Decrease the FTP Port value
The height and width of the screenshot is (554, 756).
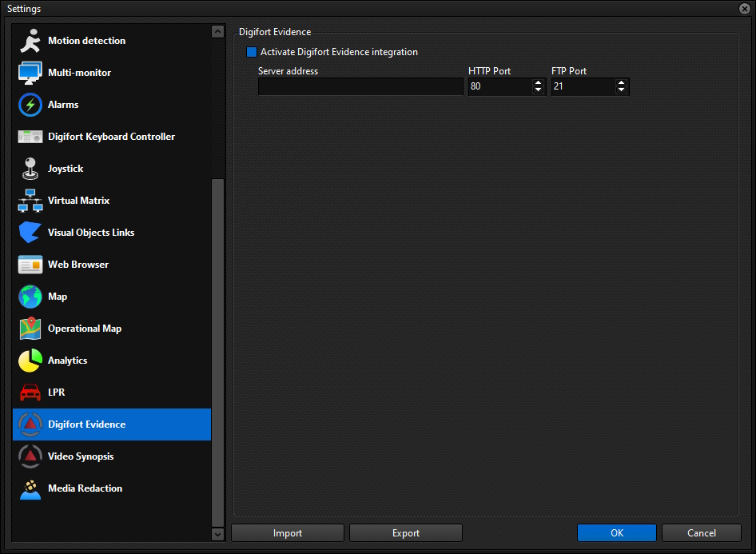coord(622,90)
